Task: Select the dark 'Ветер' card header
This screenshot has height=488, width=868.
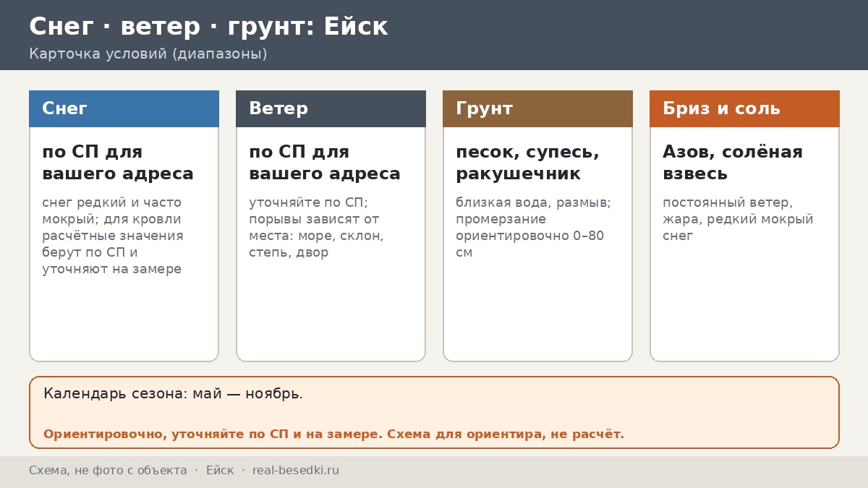Action: (x=331, y=108)
